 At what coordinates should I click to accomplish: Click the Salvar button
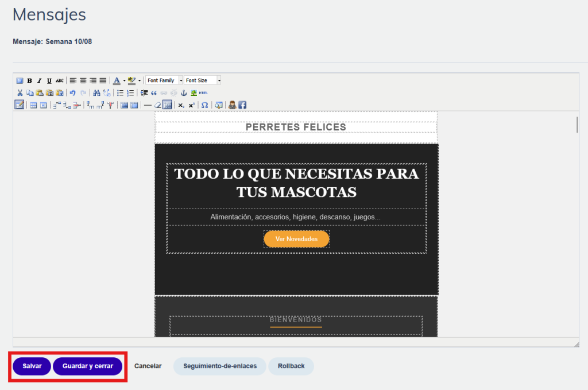32,366
